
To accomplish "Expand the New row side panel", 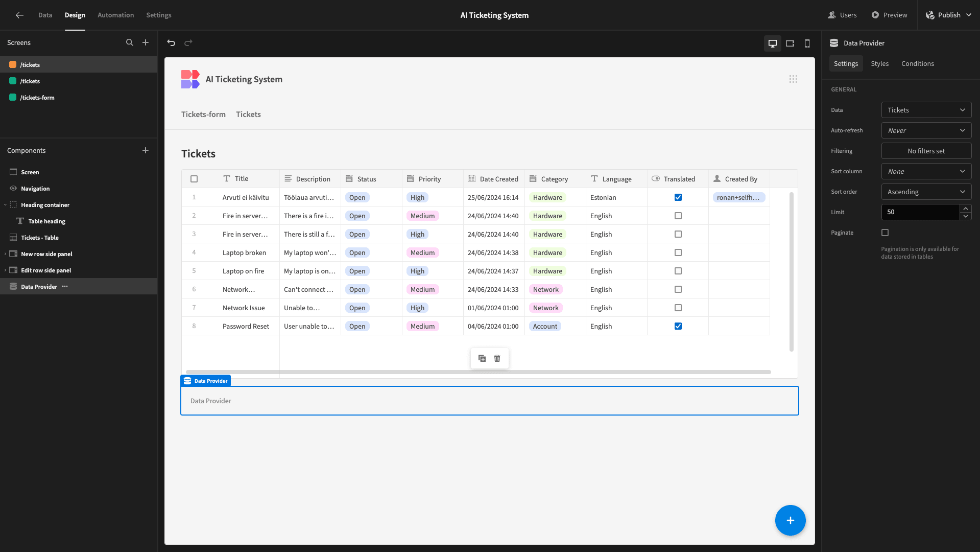I will point(5,254).
